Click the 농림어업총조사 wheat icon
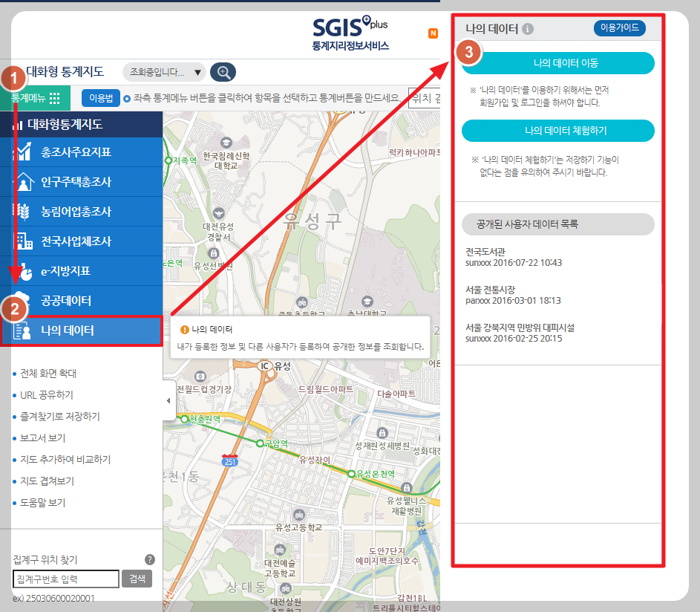 point(22,211)
